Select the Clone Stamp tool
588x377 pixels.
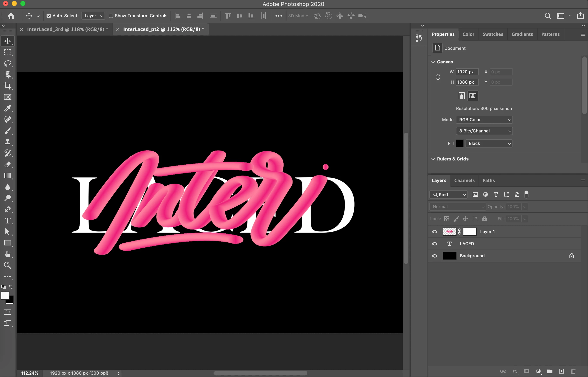click(8, 142)
